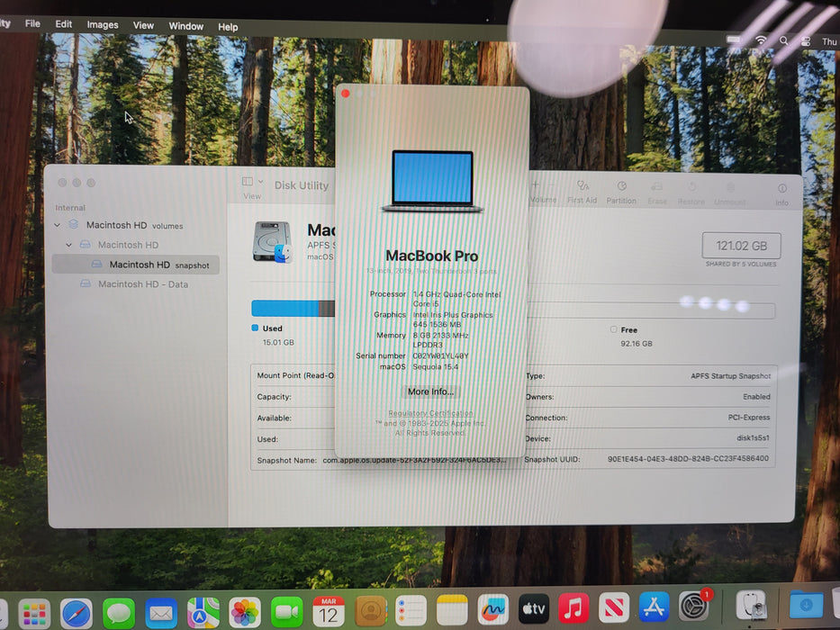Screen dimensions: 840x630
Task: Open the View menu in menu bar
Action: (x=143, y=25)
